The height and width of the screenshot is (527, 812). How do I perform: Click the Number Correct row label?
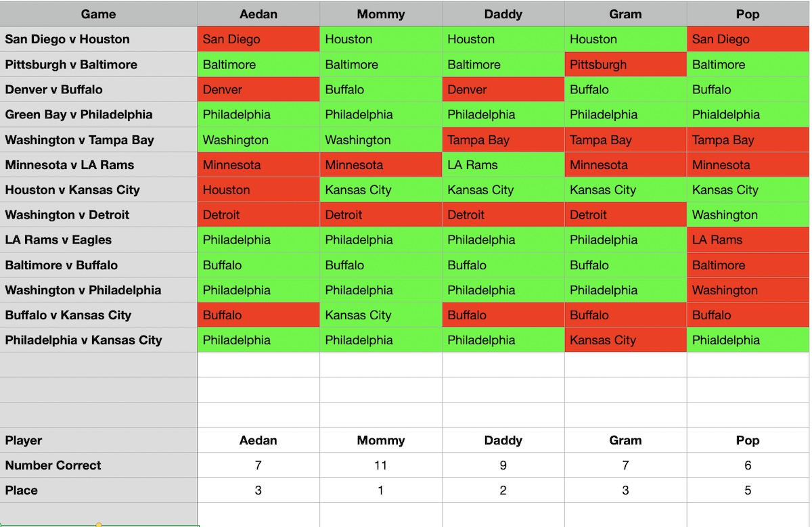point(53,465)
